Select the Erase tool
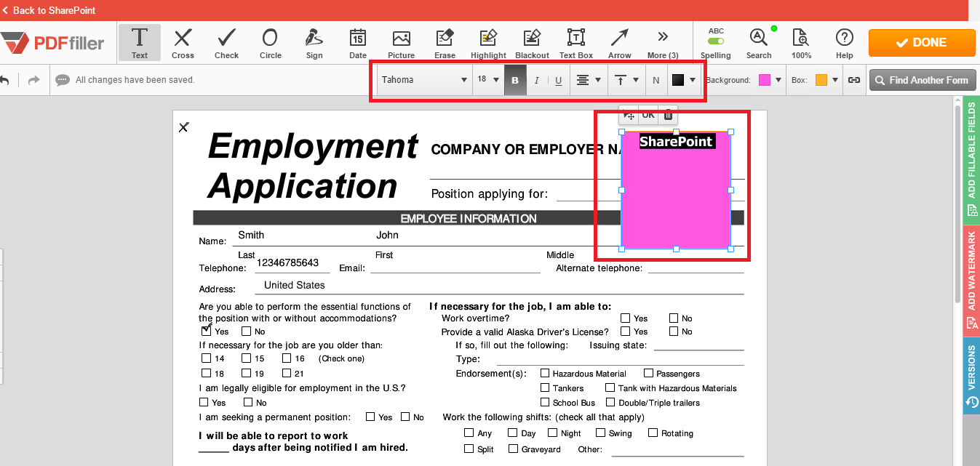This screenshot has height=466, width=980. 445,42
